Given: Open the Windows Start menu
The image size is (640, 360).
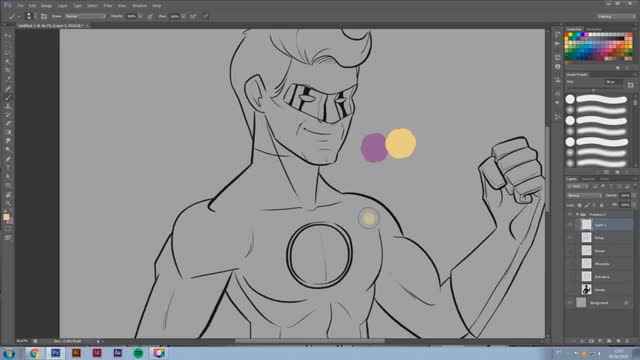Looking at the screenshot, I should tap(9, 353).
